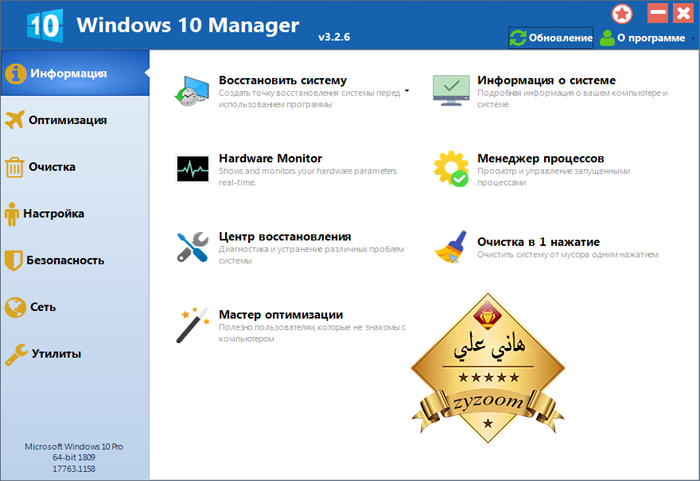Click the wrench icon beside Утилиты
This screenshot has height=481, width=700.
coord(16,355)
